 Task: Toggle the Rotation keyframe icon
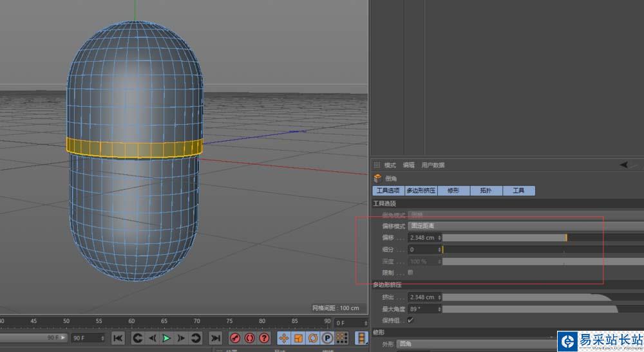313,338
